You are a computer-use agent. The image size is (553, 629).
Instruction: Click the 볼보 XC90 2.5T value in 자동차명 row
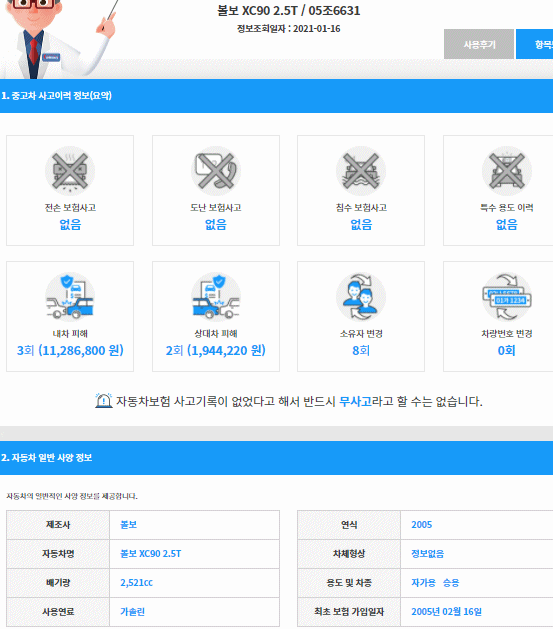[151, 554]
